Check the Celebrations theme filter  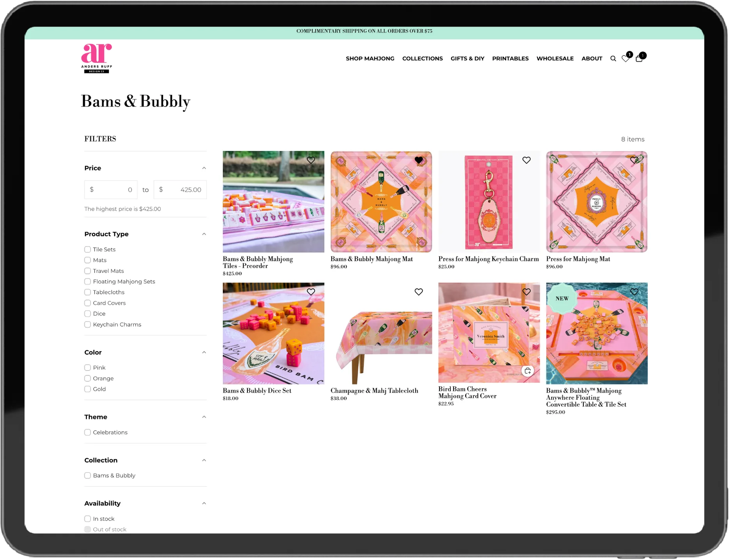[x=87, y=432]
